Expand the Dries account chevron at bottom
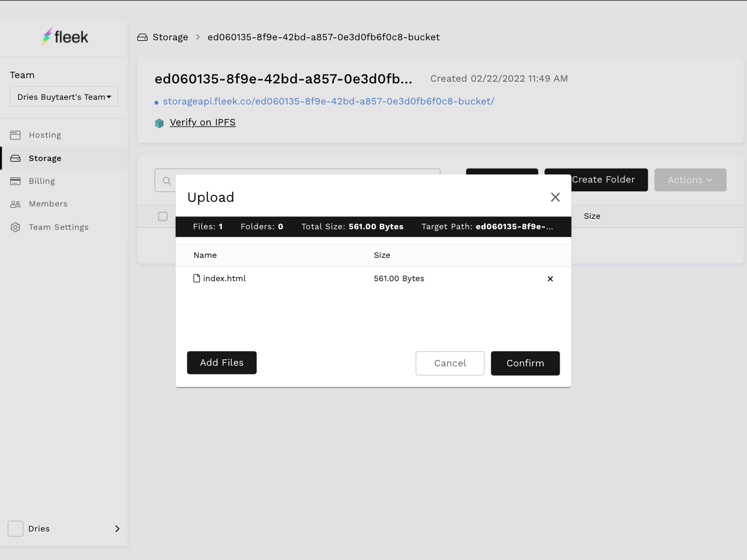The width and height of the screenshot is (747, 560). 117,528
